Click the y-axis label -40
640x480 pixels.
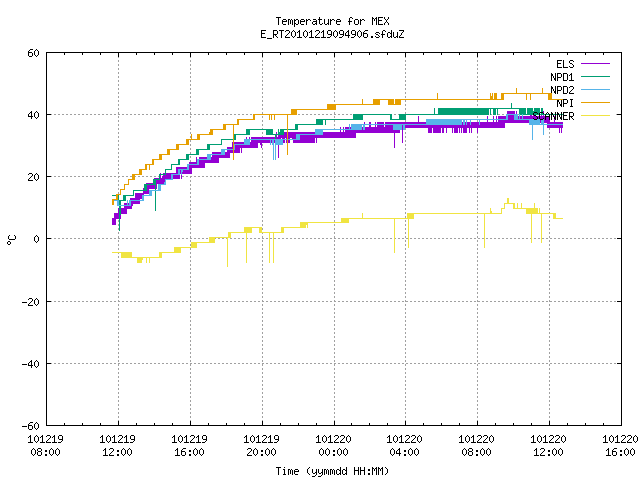point(31,364)
